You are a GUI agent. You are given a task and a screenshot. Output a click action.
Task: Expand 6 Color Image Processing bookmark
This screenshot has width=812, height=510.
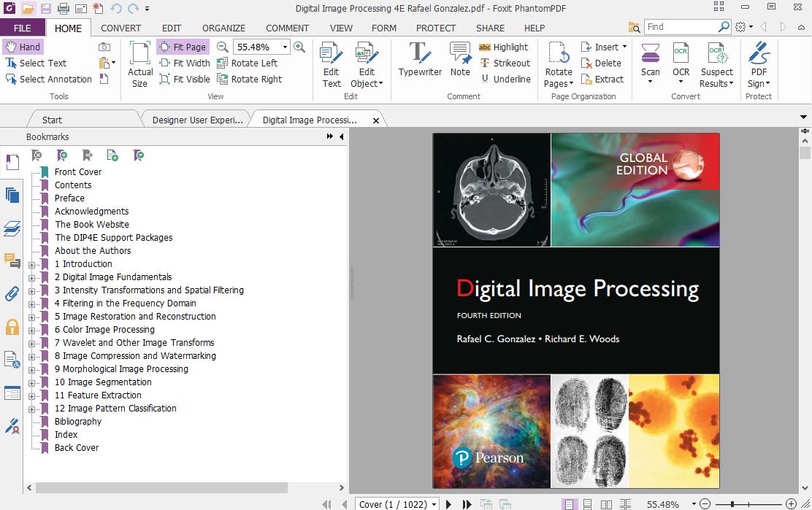31,331
